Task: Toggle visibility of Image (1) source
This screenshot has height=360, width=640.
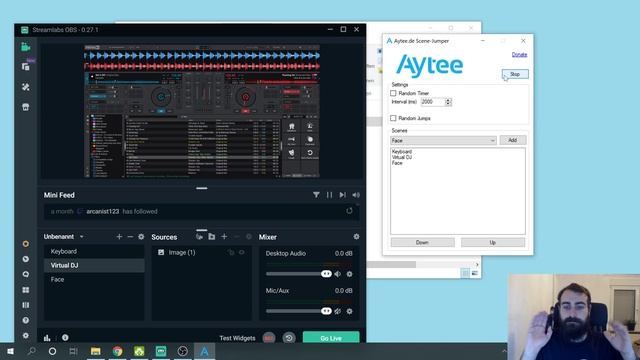Action: point(242,253)
